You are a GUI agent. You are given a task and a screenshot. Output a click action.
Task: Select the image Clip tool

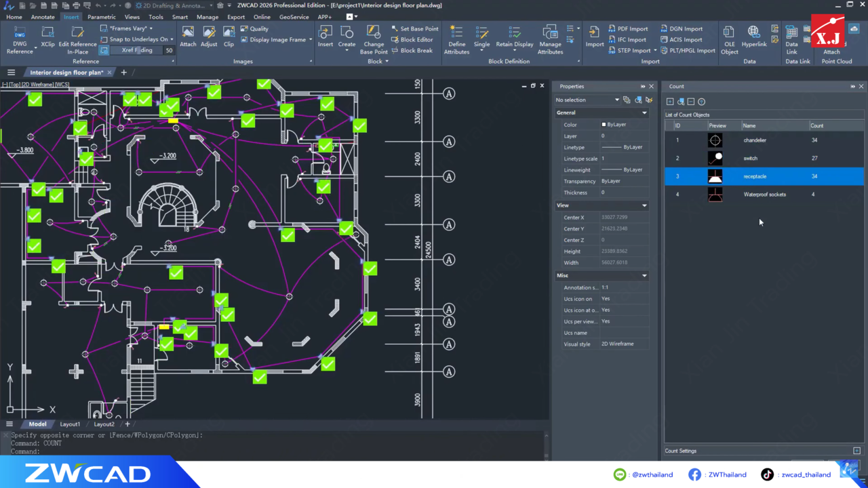pos(229,37)
